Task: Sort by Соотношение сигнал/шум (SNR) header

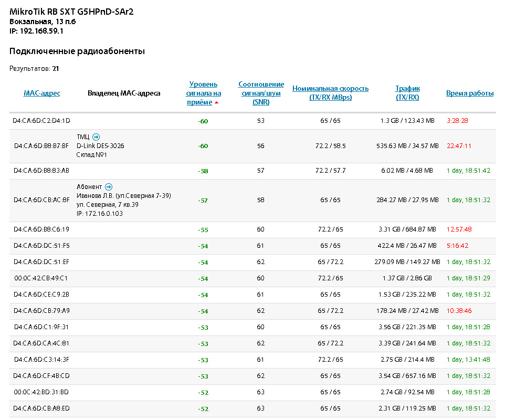Action: [261, 93]
